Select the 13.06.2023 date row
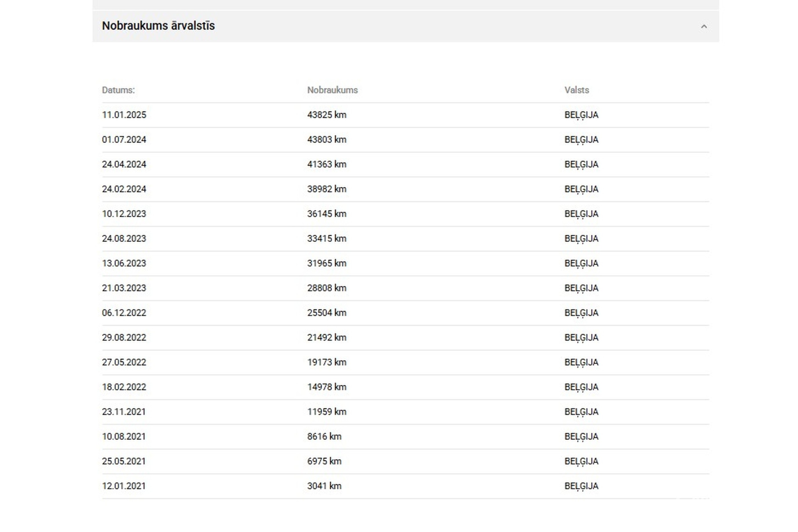Image resolution: width=798 pixels, height=532 pixels. click(124, 264)
